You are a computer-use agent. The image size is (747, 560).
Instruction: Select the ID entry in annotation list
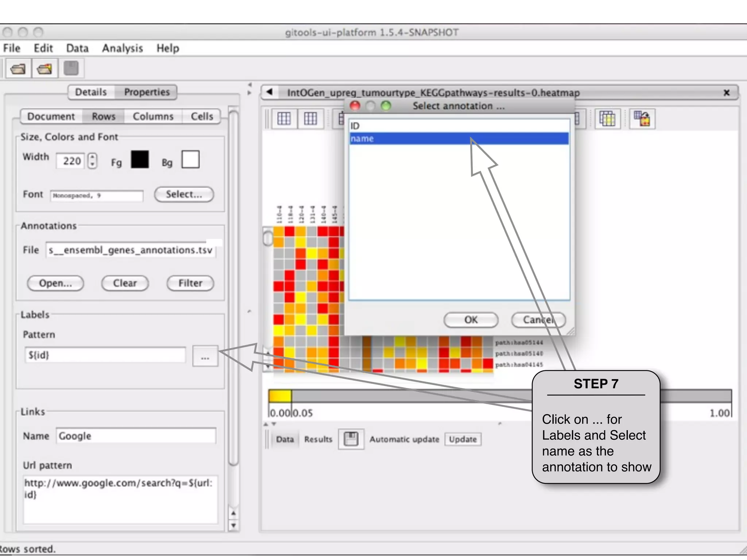(458, 126)
